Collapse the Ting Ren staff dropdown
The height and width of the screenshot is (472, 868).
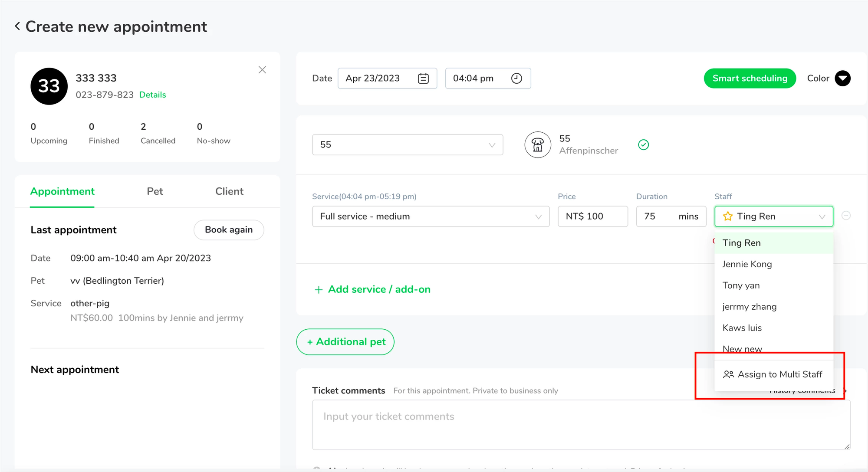point(822,216)
